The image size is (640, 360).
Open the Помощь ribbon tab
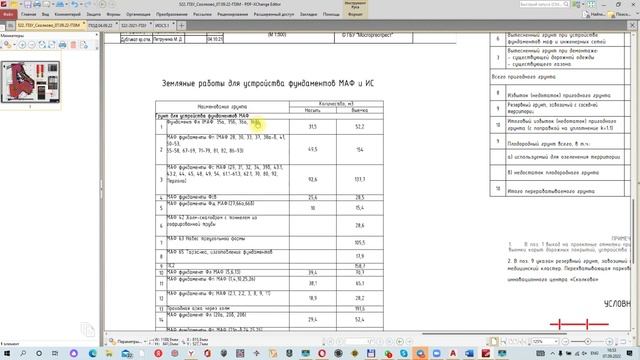[x=331, y=14]
